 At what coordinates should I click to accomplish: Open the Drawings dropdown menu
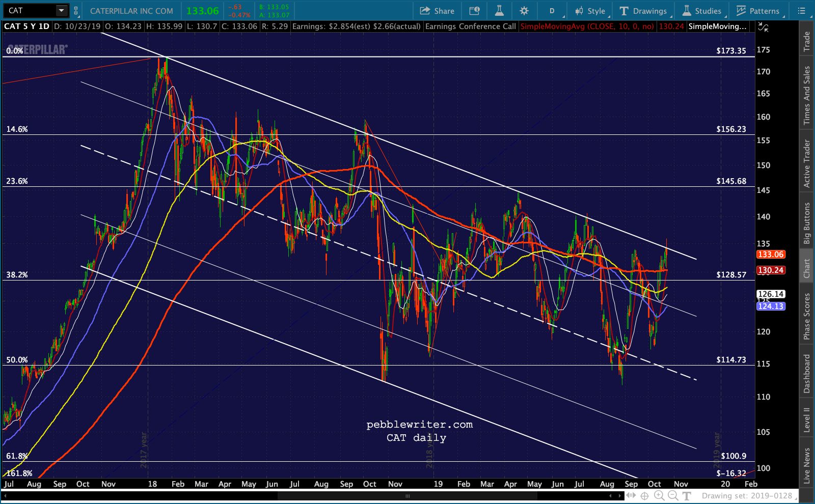click(x=643, y=11)
